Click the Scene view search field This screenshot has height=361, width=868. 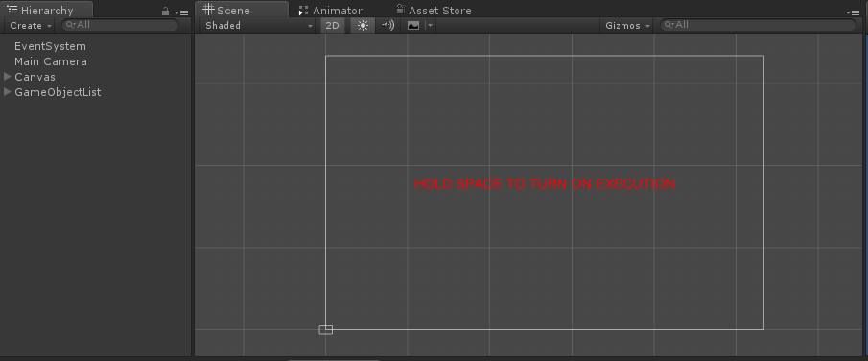tap(758, 25)
